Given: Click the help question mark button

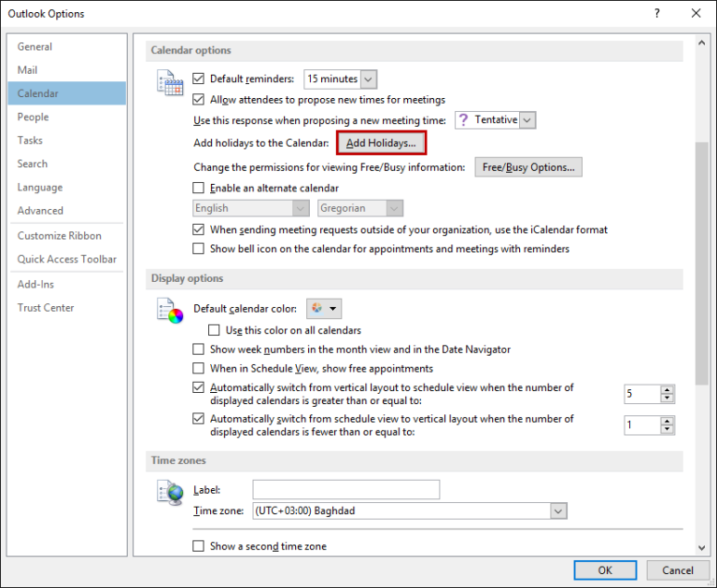Looking at the screenshot, I should [x=657, y=13].
